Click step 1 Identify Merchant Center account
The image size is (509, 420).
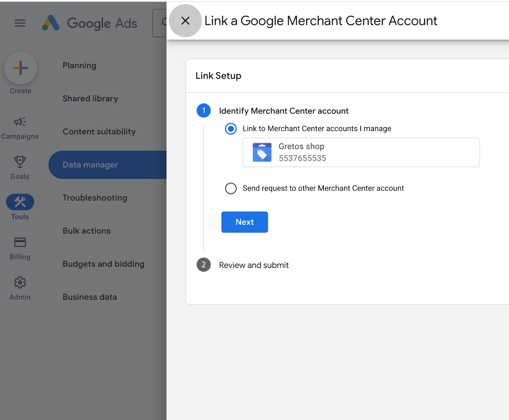point(283,111)
